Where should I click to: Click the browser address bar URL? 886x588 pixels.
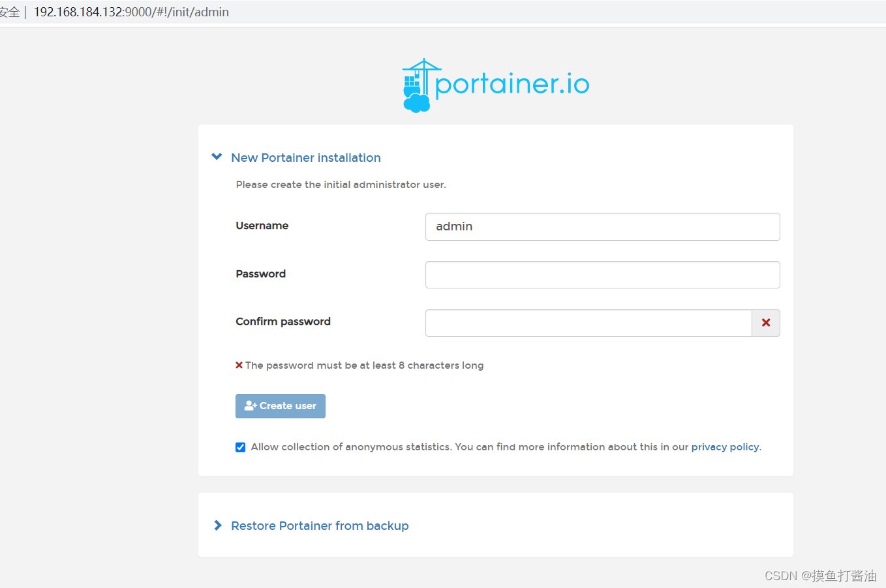(131, 12)
